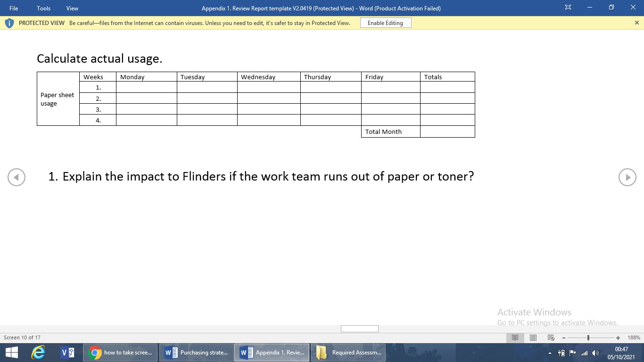
Task: Open the View menu
Action: pyautogui.click(x=72, y=8)
